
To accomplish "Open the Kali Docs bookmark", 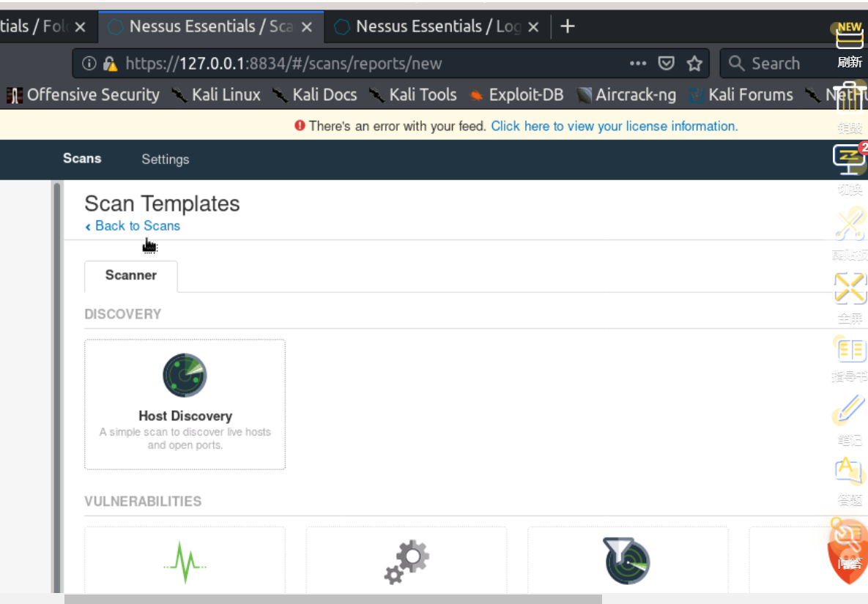I will click(x=315, y=95).
